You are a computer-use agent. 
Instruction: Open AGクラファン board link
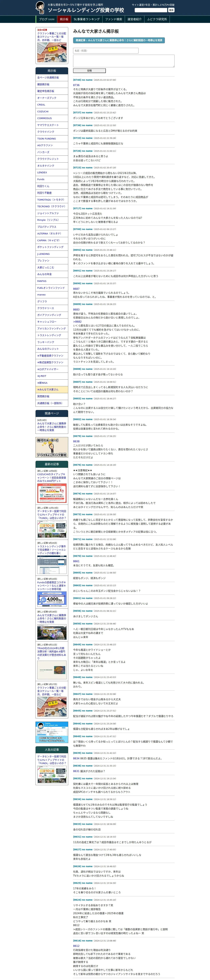(52, 145)
